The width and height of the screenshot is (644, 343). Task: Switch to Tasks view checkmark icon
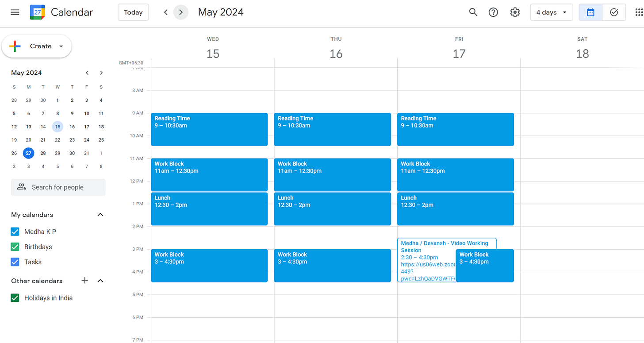pyautogui.click(x=614, y=12)
